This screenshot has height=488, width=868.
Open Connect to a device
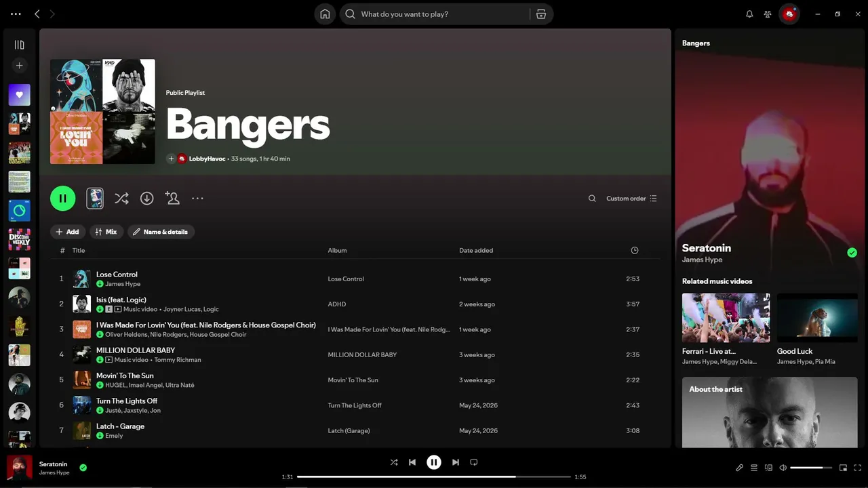[768, 468]
